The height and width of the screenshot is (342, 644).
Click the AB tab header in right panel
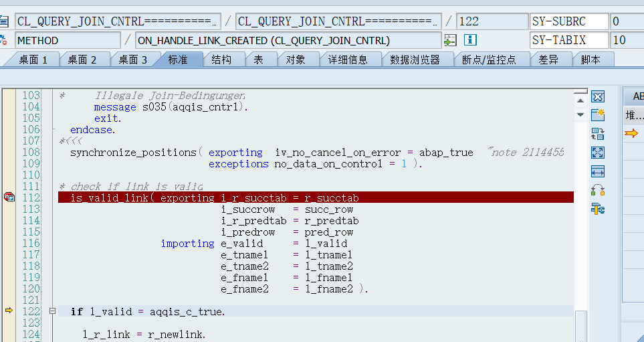(x=634, y=96)
